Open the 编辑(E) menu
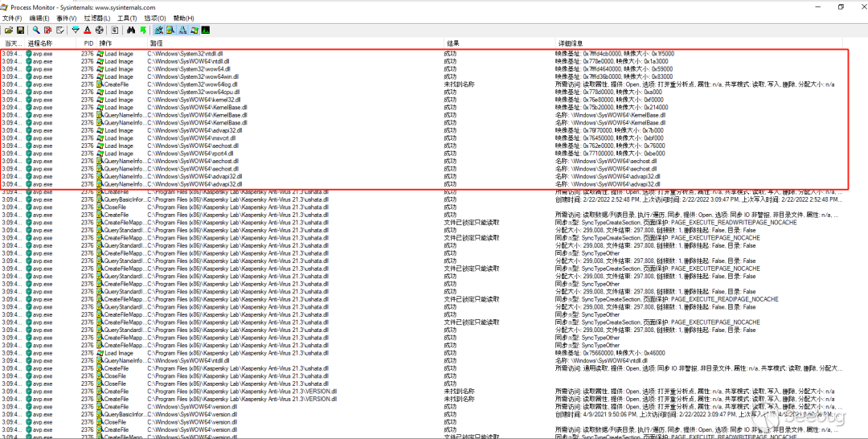 (x=39, y=18)
